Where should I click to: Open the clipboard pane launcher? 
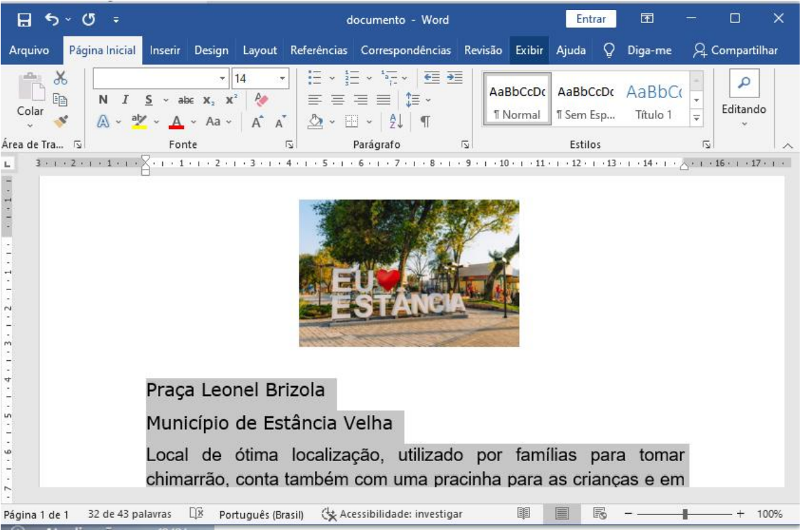point(78,145)
